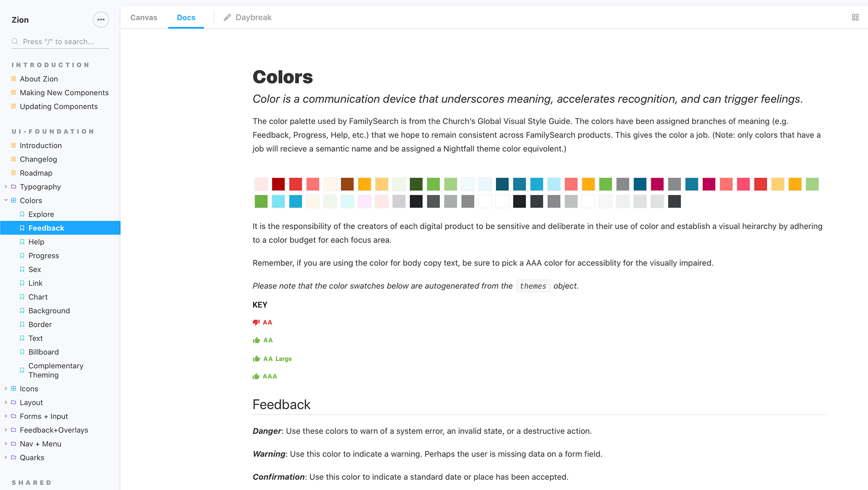
Task: Select the Billboard colors story
Action: 43,352
